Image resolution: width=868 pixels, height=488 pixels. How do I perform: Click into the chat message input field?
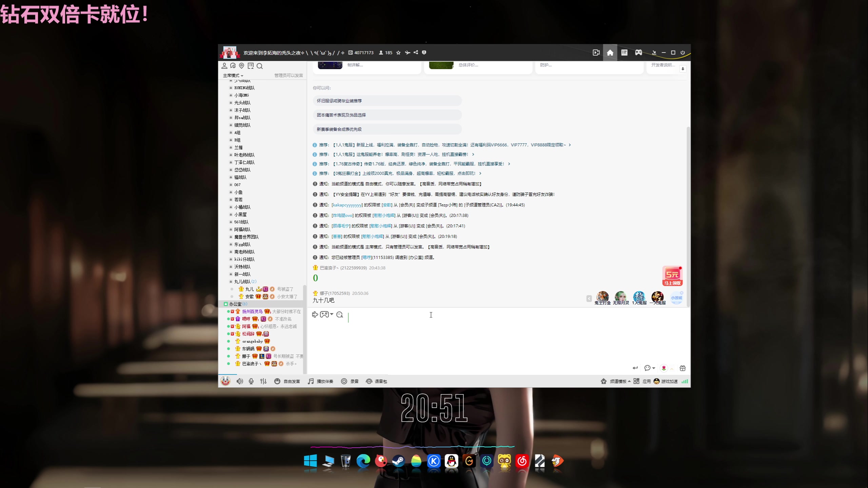point(475,335)
